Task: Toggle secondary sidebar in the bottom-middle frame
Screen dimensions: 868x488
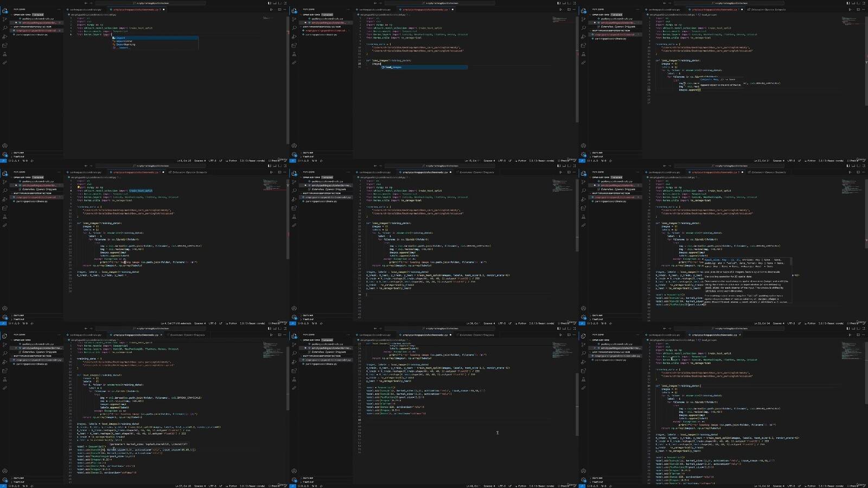Action: click(x=570, y=329)
